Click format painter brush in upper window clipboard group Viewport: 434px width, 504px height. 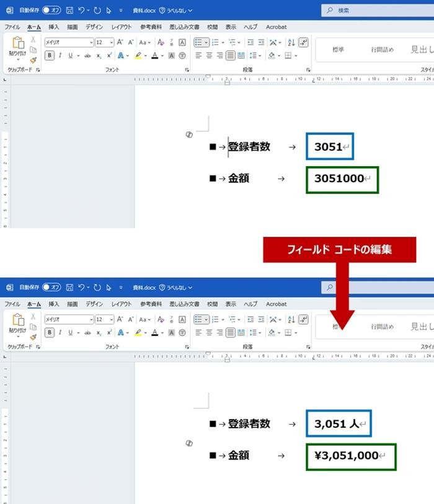[x=33, y=60]
